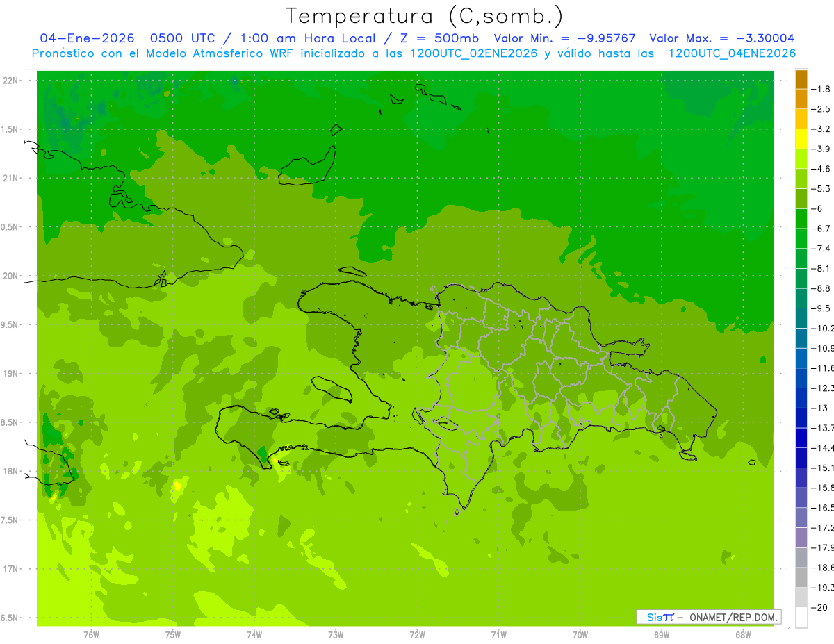Click the small yellow hot spot near 75W 18N
This screenshot has height=644, width=834.
(178, 486)
